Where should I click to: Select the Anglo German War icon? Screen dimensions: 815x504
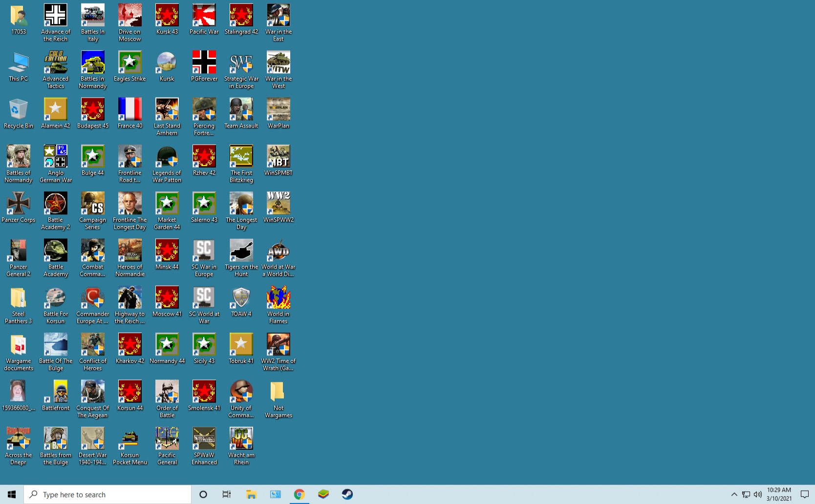click(x=56, y=157)
